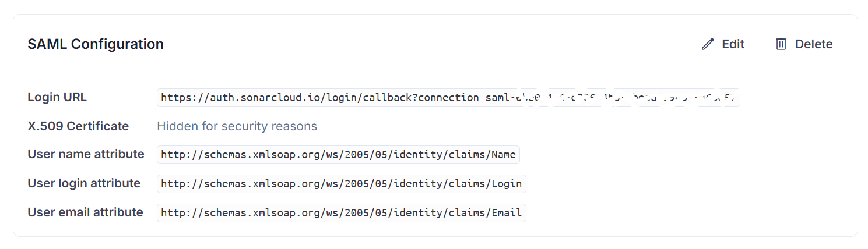The image size is (868, 249).
Task: Select the User login attribute value
Action: (x=341, y=184)
